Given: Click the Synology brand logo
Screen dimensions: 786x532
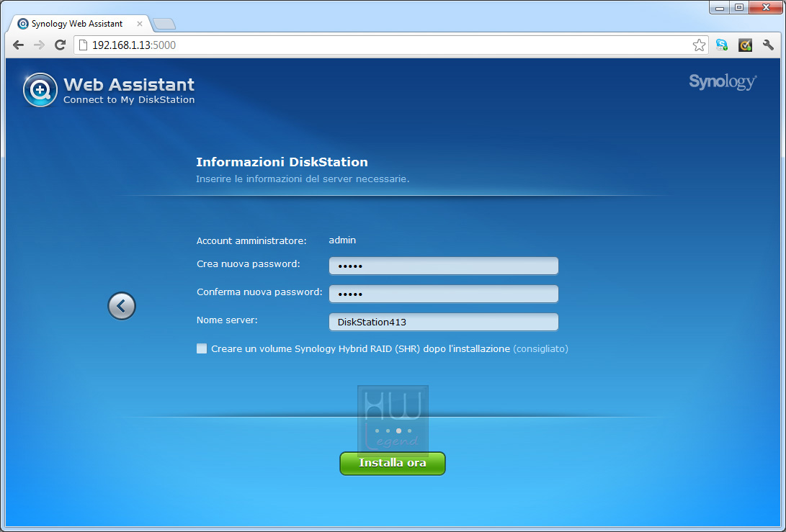Looking at the screenshot, I should (x=723, y=81).
